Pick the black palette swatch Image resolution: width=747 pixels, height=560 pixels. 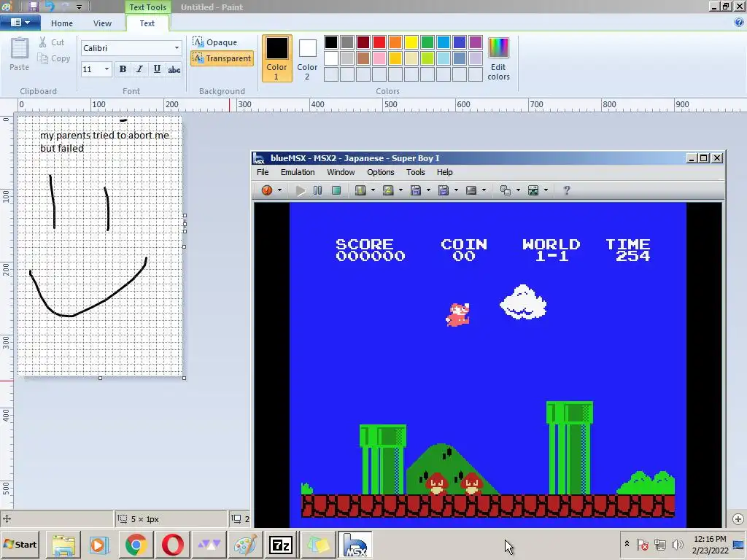pos(331,42)
